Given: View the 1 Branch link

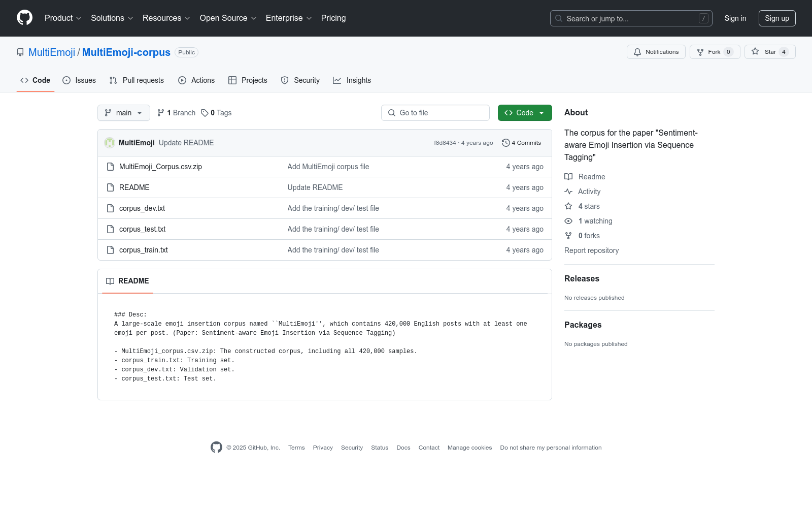Looking at the screenshot, I should point(176,113).
